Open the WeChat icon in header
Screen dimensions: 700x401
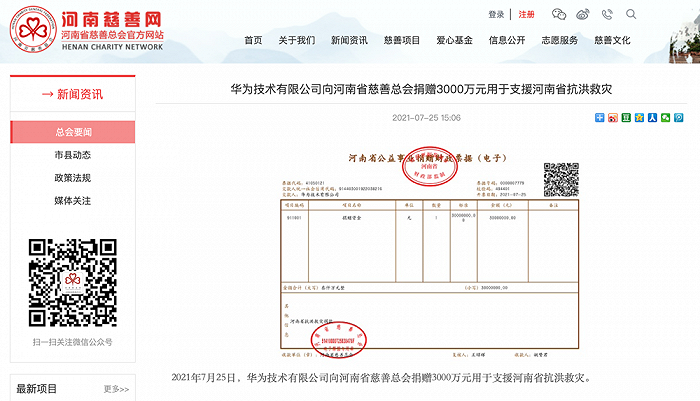point(558,14)
